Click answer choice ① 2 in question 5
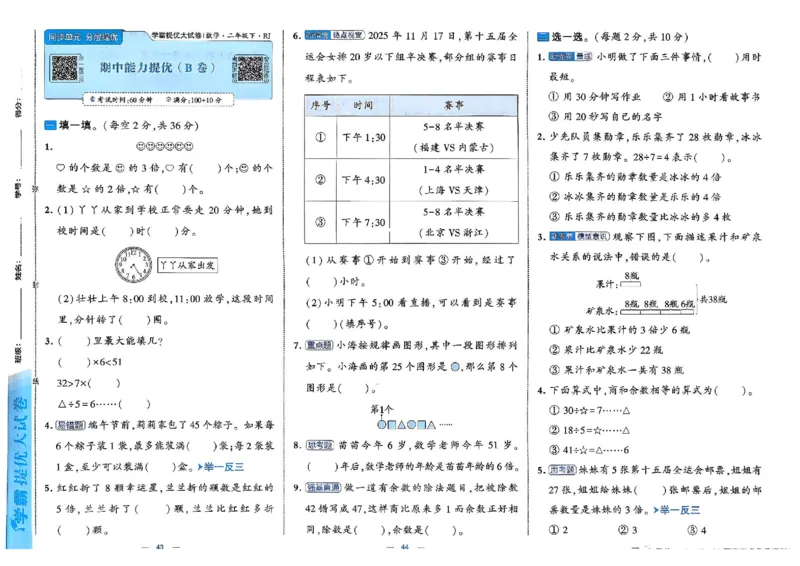Screen dimensions: 800x566 (x=558, y=530)
